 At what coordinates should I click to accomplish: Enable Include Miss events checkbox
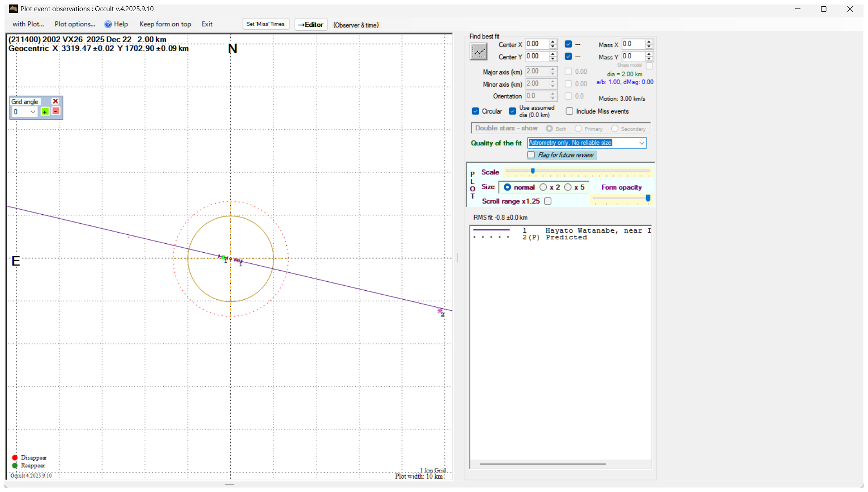[570, 111]
